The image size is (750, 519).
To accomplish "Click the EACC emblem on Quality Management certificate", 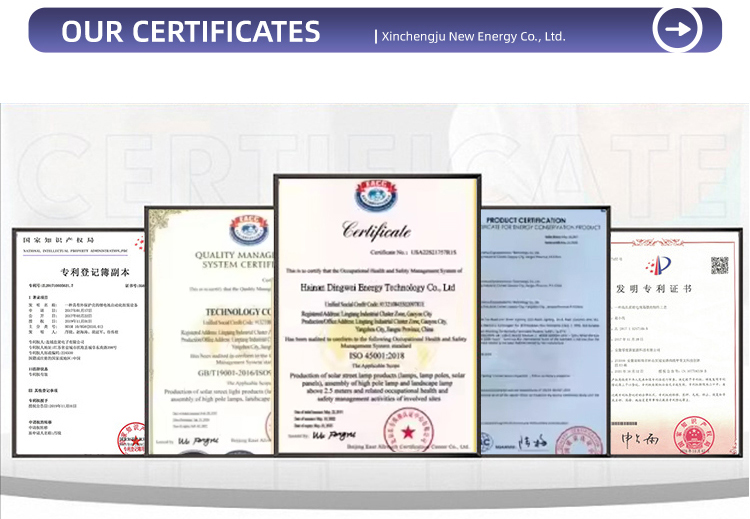I will point(249,230).
